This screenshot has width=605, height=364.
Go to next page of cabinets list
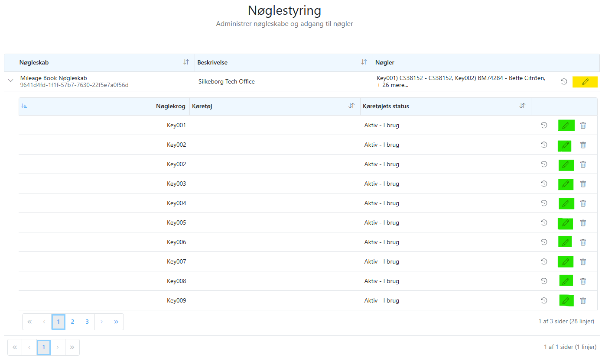[x=58, y=347]
